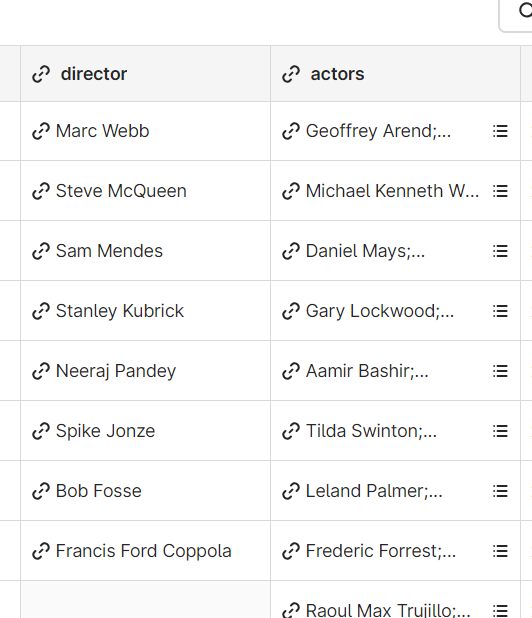Open the Steve McQueen director link

click(121, 191)
